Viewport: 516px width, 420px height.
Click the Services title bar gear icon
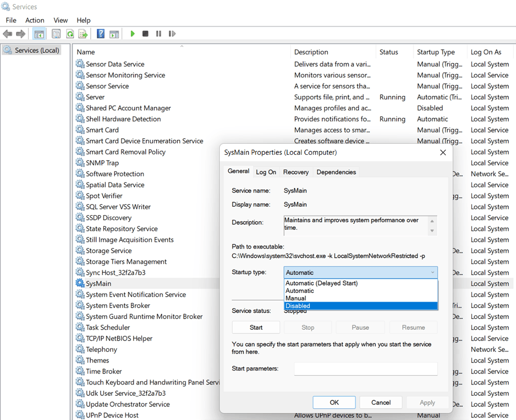[x=6, y=6]
